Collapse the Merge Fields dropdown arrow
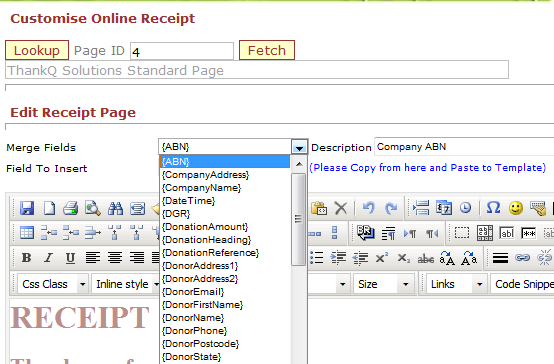Screen dimensions: 554x364 click(x=299, y=147)
